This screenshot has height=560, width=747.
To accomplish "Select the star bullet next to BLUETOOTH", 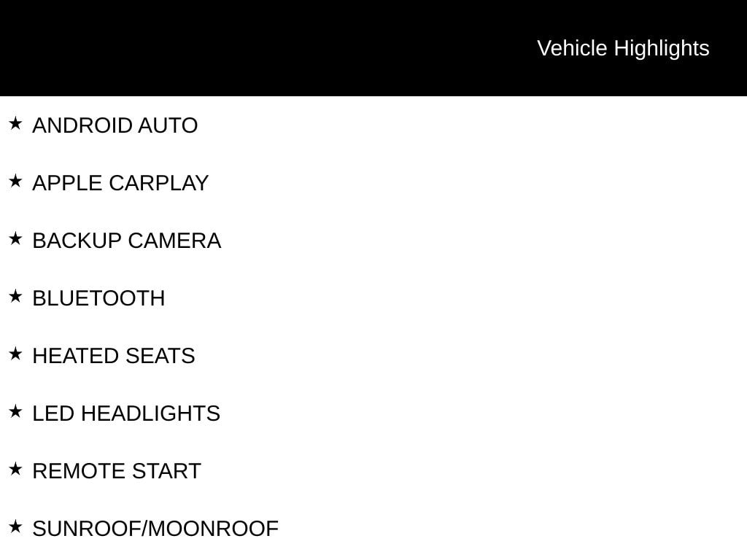I will (x=15, y=296).
